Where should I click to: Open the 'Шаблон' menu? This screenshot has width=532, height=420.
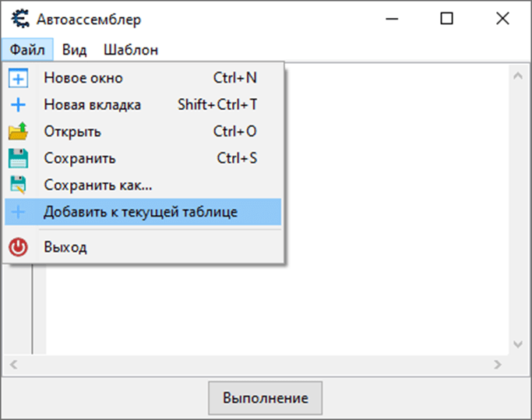pyautogui.click(x=131, y=50)
